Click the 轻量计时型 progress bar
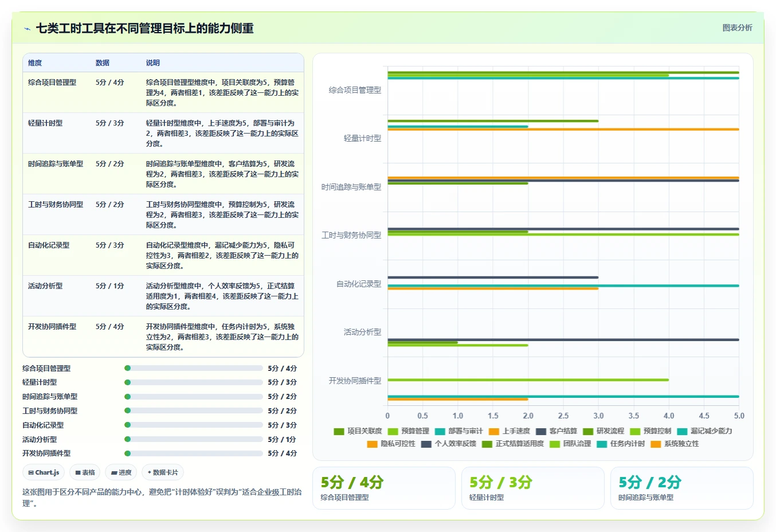This screenshot has width=776, height=532. [x=194, y=382]
